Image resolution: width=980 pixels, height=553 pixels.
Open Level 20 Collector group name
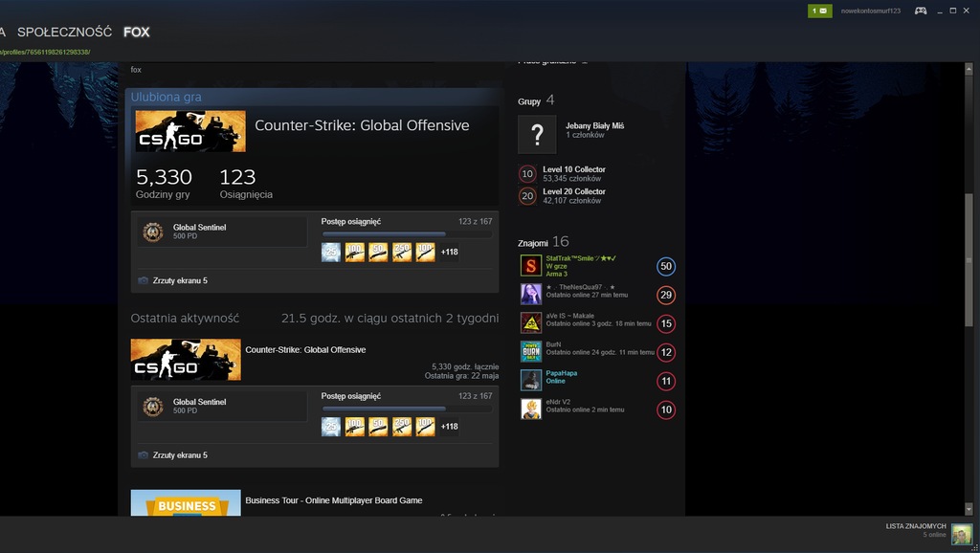[x=574, y=191]
